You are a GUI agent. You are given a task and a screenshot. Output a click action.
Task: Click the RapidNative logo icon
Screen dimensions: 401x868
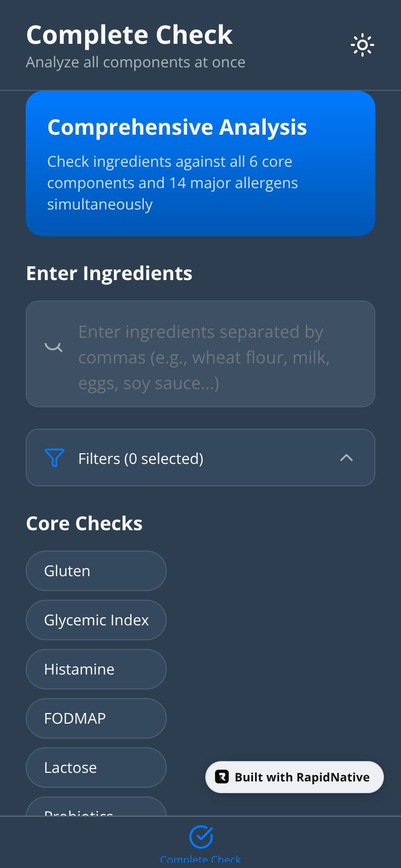(x=222, y=777)
